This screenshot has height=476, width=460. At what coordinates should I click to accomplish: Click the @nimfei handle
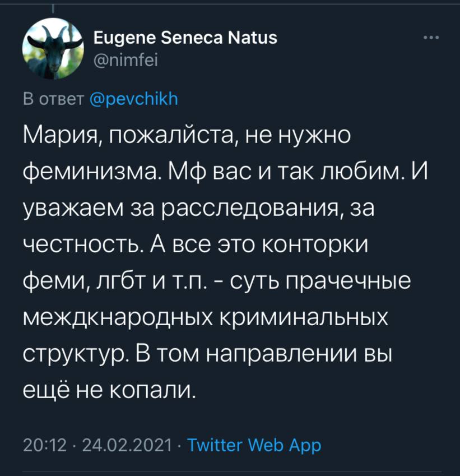[126, 61]
